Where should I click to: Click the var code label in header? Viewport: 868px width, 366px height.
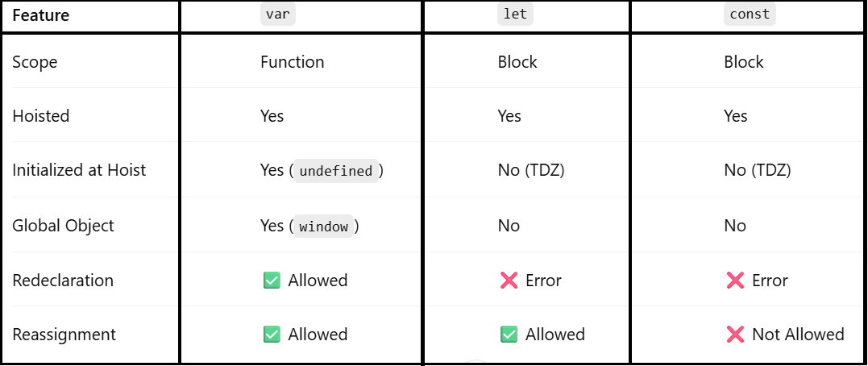[278, 15]
